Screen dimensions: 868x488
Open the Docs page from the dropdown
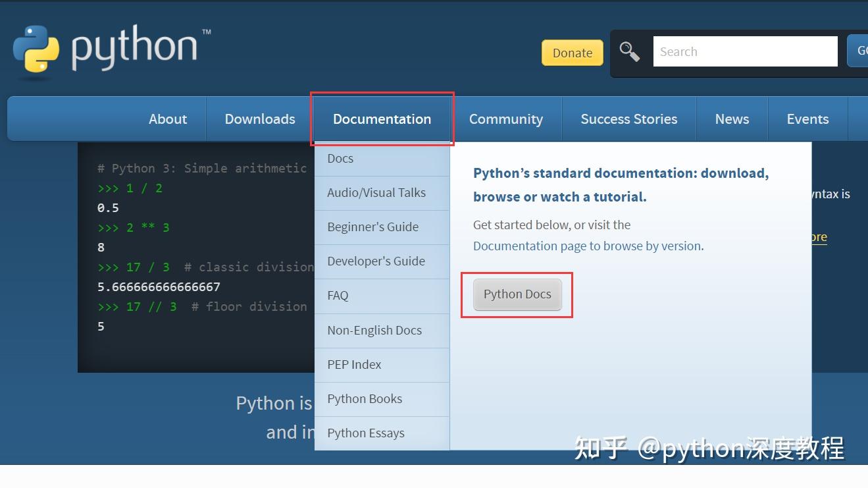340,158
